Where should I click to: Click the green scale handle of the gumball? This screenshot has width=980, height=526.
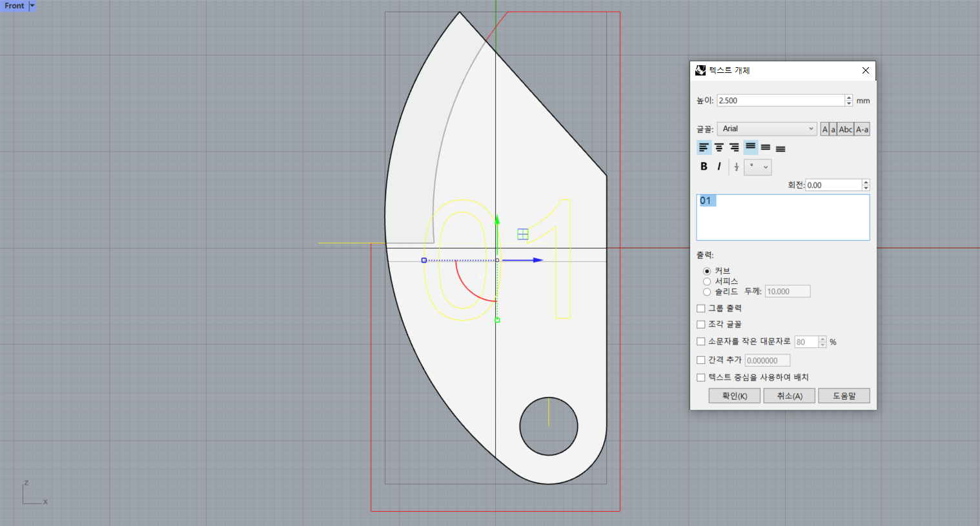tap(497, 319)
